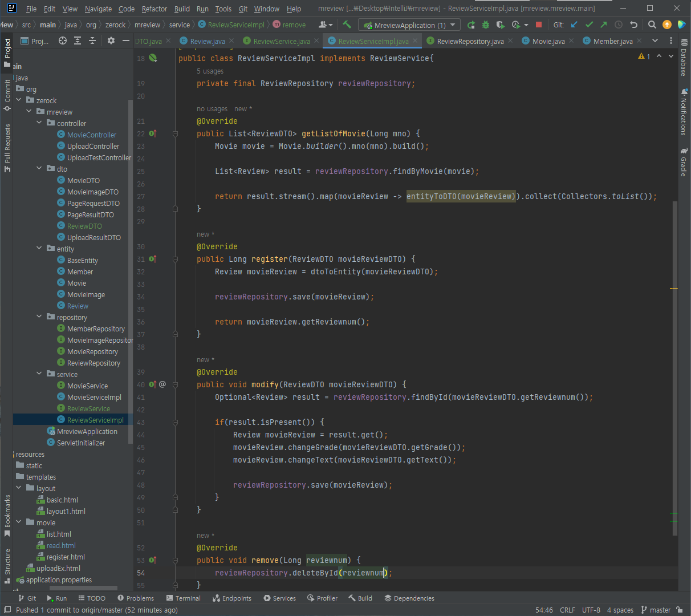Run MreviewApplication with the rerun icon
691x616 pixels.
[471, 25]
